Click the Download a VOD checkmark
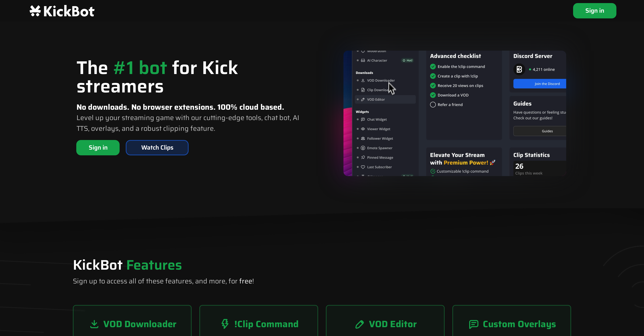 click(433, 95)
